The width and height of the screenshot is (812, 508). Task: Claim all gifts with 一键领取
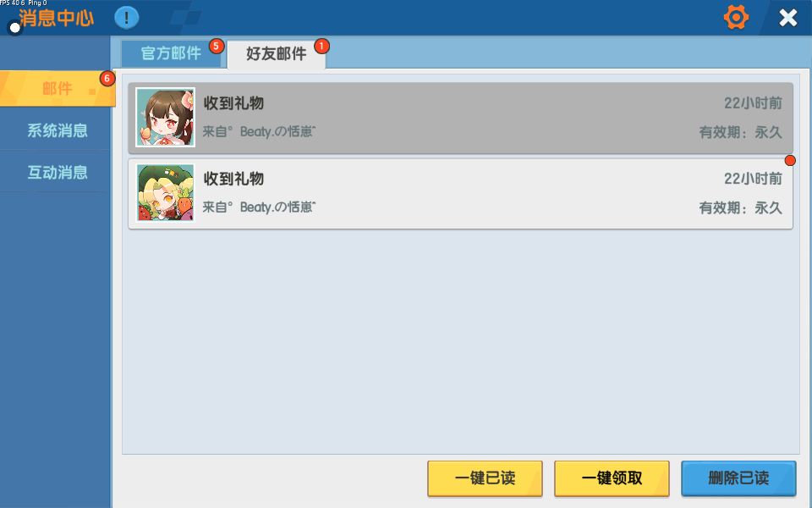[x=612, y=478]
